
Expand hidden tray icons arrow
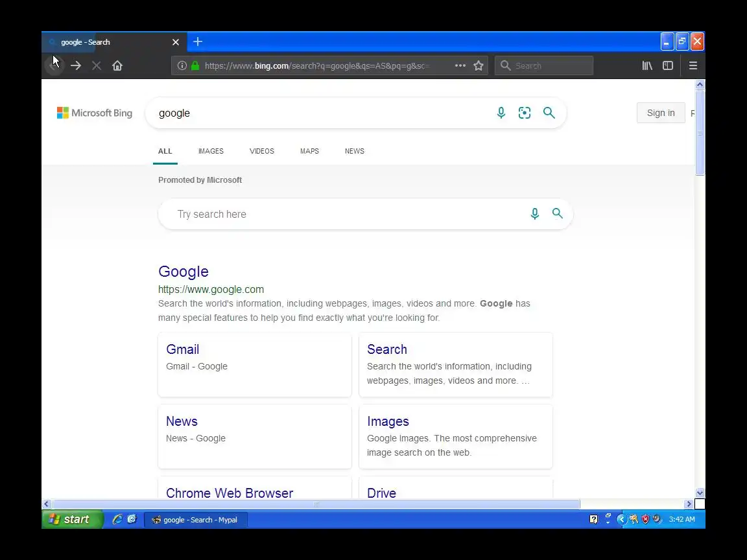click(621, 519)
